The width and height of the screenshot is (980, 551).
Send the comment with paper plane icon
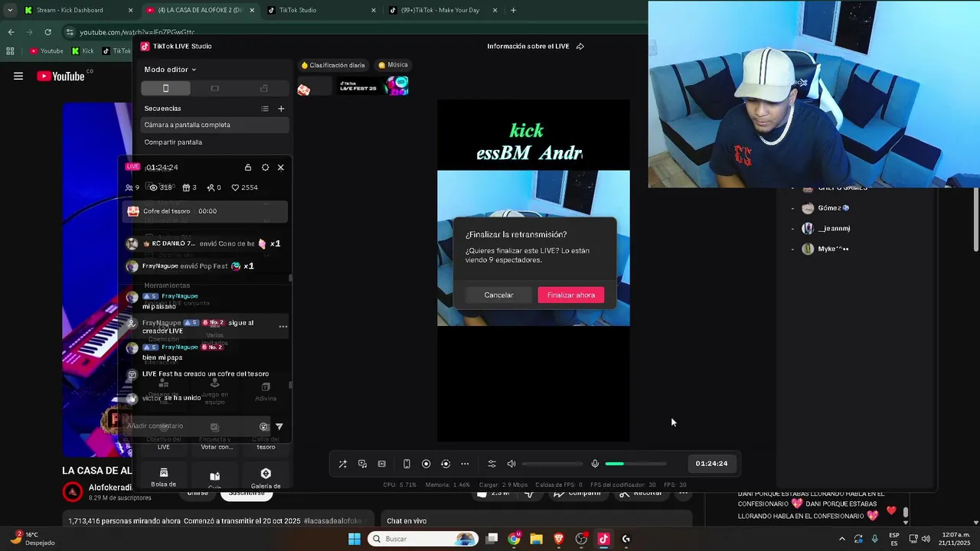click(279, 427)
